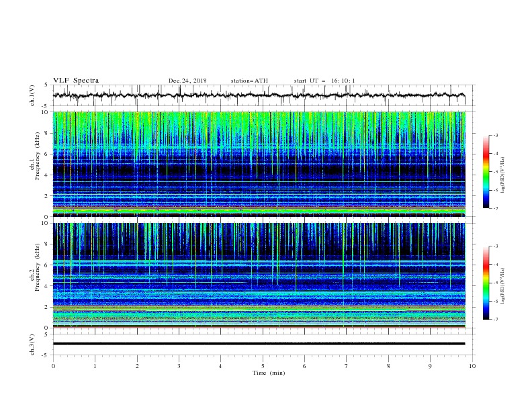Image resolution: width=532 pixels, height=411 pixels.
Task: Click the date 'Dec. 24, 2018'
Action: [187, 81]
